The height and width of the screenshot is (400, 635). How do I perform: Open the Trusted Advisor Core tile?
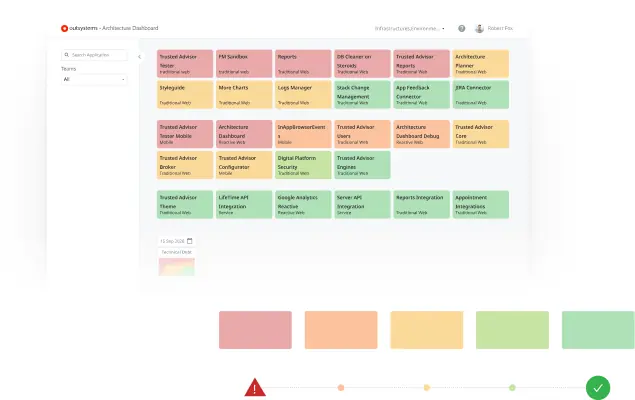tap(481, 134)
